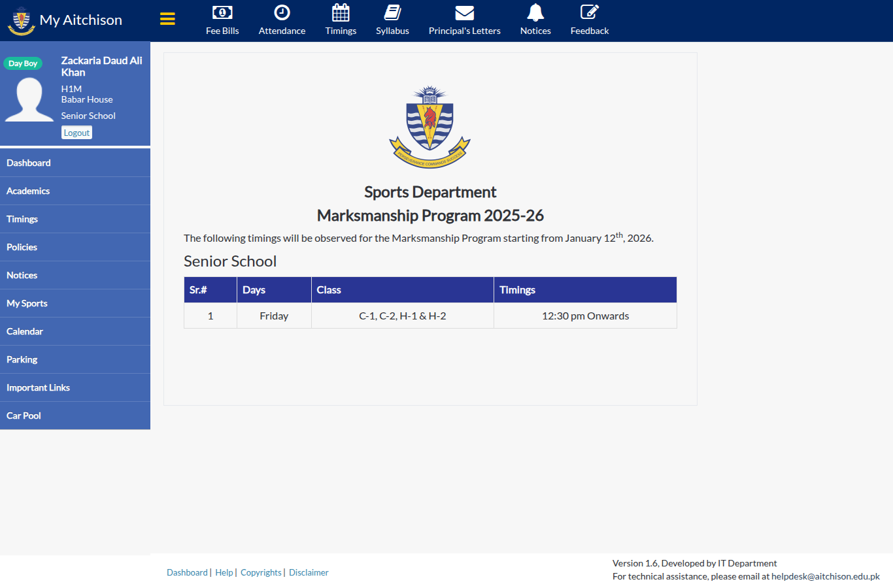Image resolution: width=893 pixels, height=588 pixels.
Task: Open My Sports in the sidebar
Action: [75, 303]
